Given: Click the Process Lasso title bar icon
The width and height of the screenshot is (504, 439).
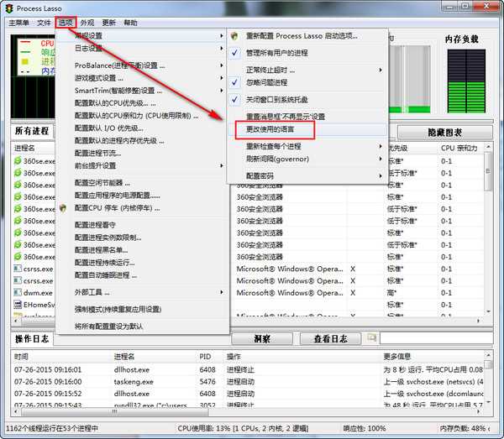Looking at the screenshot, I should coord(9,8).
